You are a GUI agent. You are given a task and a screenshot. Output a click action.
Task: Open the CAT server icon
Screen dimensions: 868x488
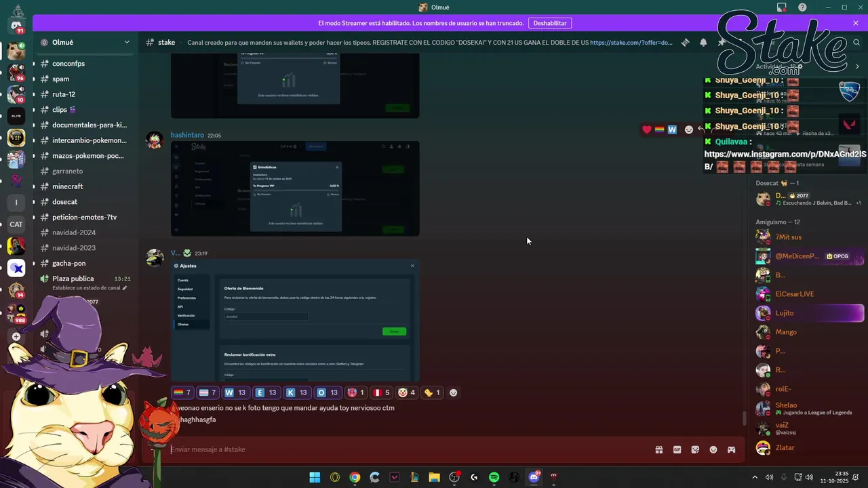coord(16,224)
